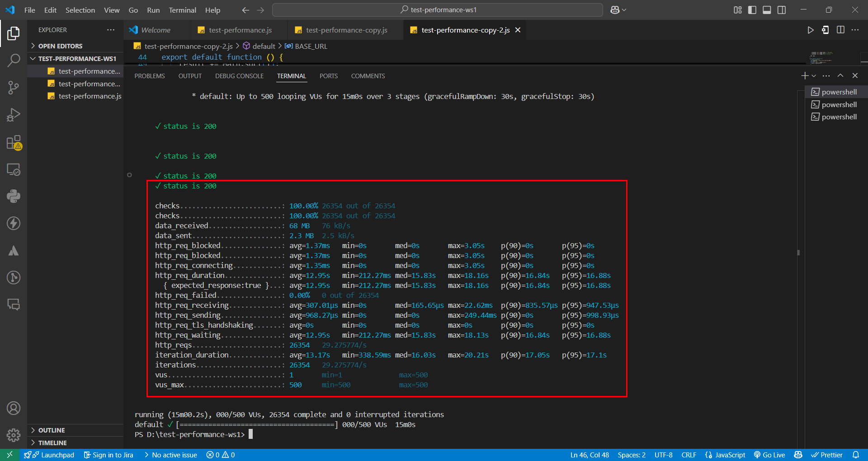
Task: Click Go Live in status bar
Action: click(769, 455)
